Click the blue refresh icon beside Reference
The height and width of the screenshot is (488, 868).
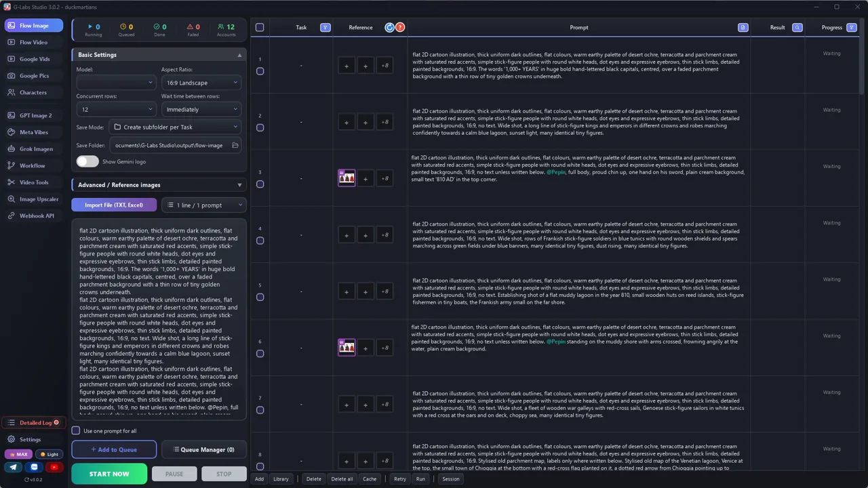[389, 28]
